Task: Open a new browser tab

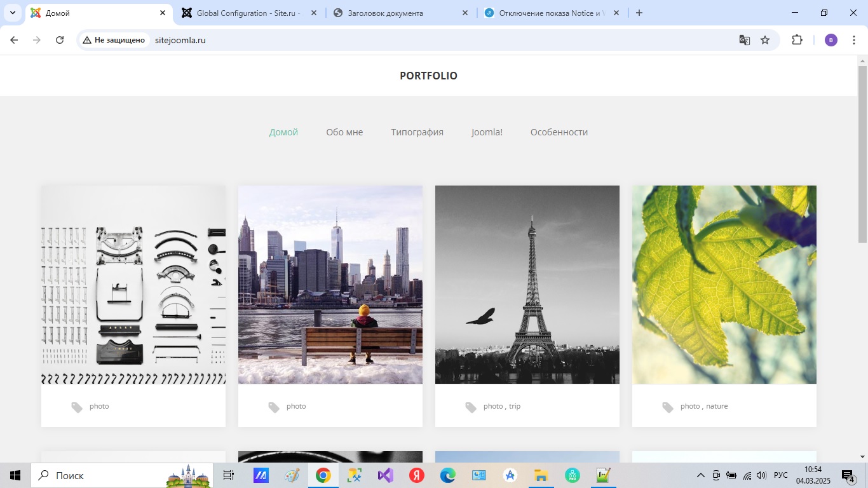Action: (639, 13)
